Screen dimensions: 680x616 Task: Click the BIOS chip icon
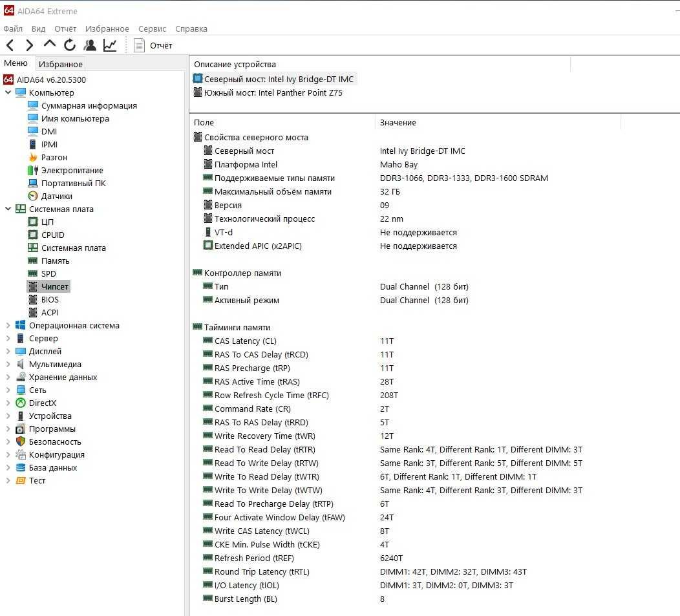pos(33,299)
